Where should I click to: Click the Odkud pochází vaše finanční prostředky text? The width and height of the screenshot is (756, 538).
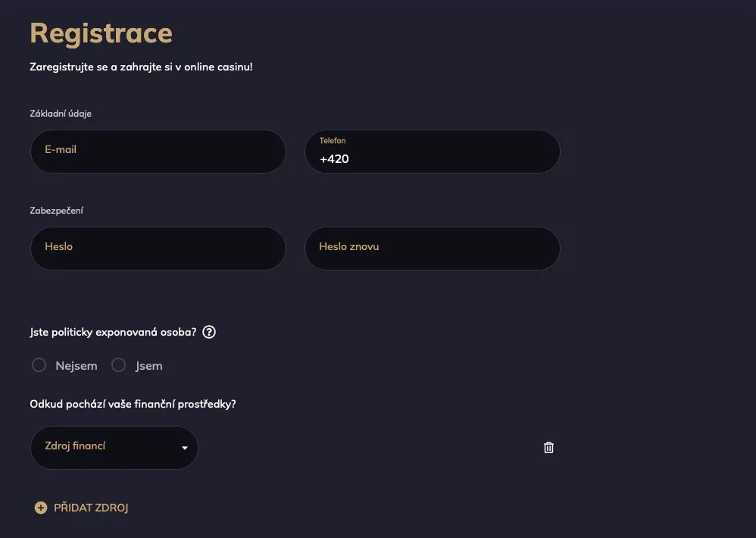pos(133,404)
